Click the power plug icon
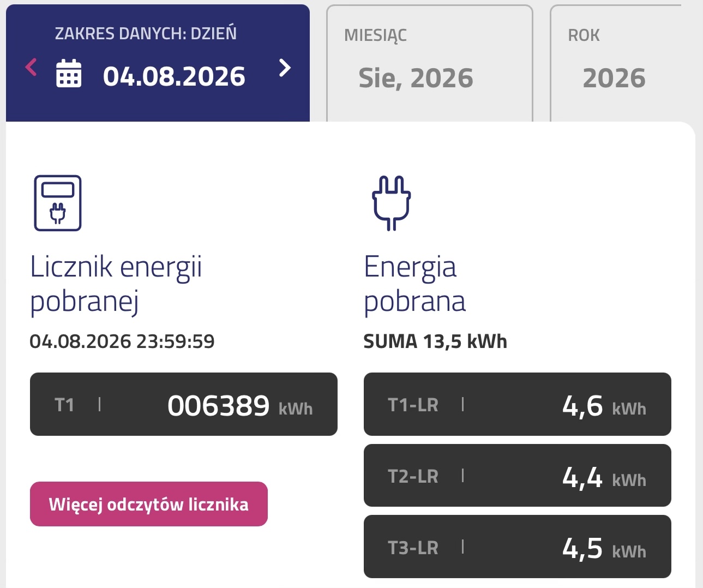 [392, 203]
